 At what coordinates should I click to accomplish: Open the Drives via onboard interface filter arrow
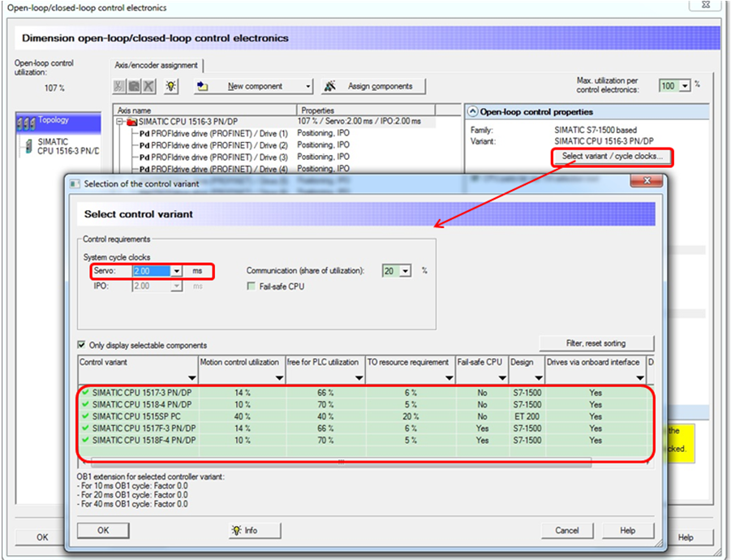click(640, 377)
